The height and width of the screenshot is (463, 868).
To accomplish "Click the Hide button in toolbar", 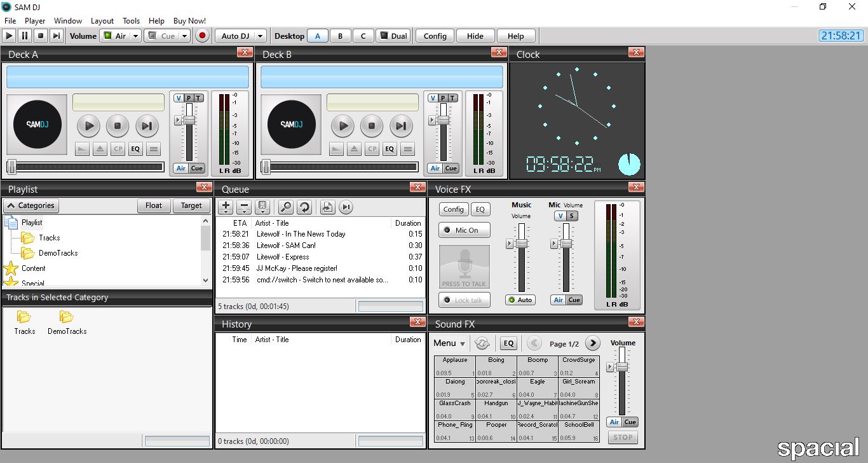I will click(475, 36).
